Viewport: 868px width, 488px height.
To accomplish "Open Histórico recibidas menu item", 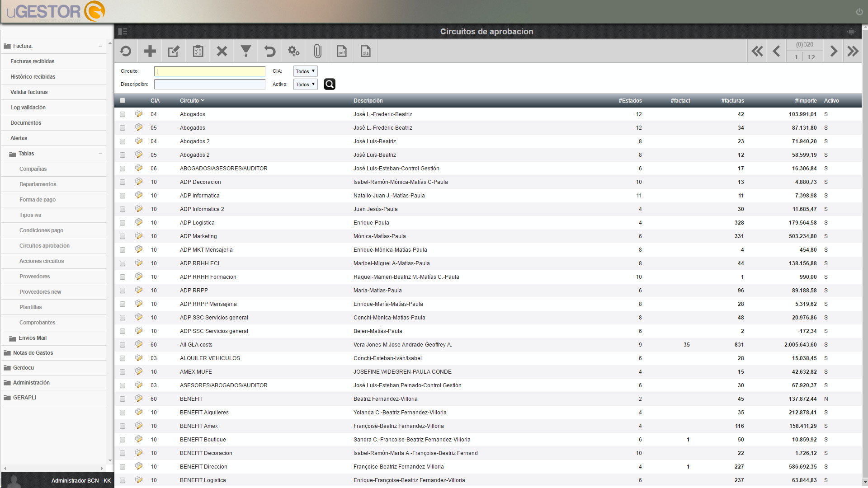I will [x=33, y=77].
